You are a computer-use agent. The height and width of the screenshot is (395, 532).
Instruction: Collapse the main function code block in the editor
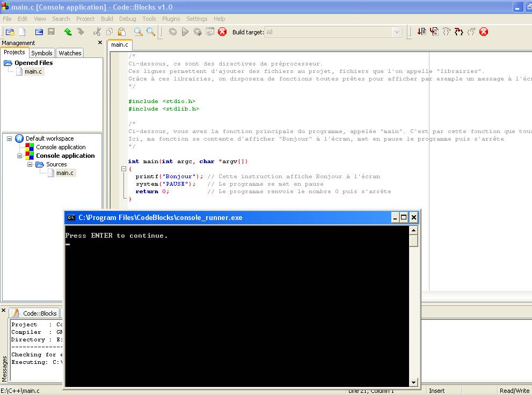pos(124,168)
